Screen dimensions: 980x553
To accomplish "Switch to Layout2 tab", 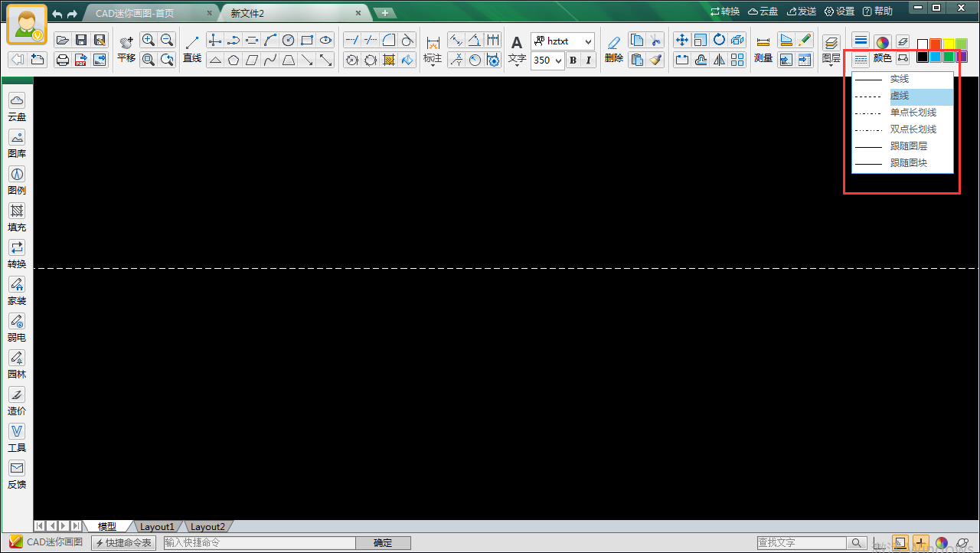I will 207,527.
